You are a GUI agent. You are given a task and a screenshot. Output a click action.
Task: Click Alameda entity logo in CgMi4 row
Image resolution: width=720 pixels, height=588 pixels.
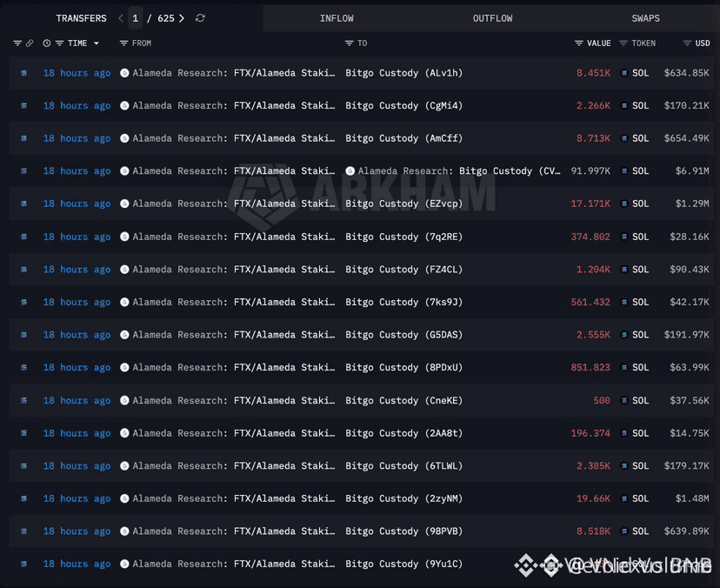124,105
